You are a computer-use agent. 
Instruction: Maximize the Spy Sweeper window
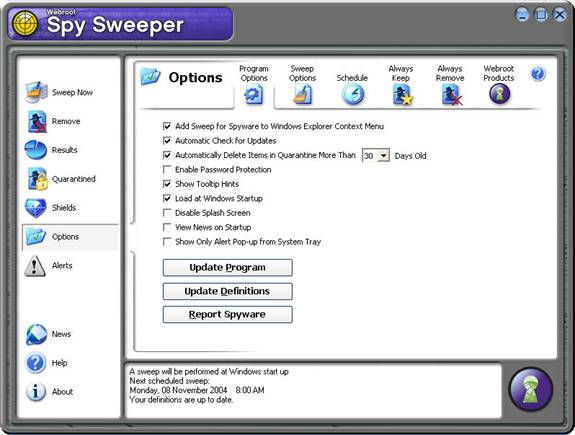tap(541, 15)
